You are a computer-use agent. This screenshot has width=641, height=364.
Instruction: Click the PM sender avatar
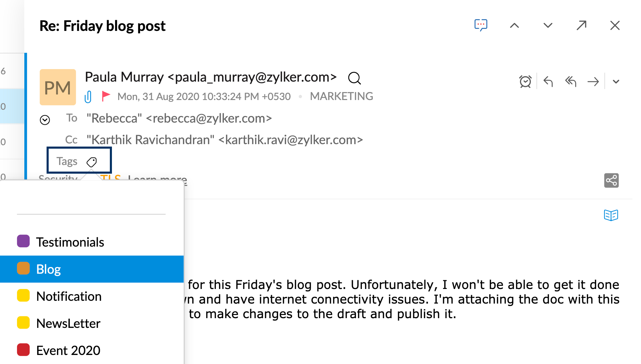[58, 87]
